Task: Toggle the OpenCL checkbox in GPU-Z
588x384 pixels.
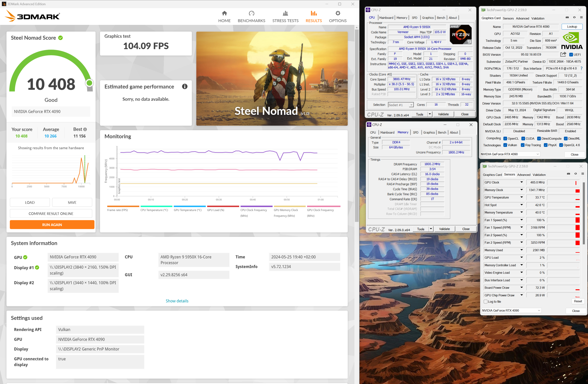Action: [505, 139]
